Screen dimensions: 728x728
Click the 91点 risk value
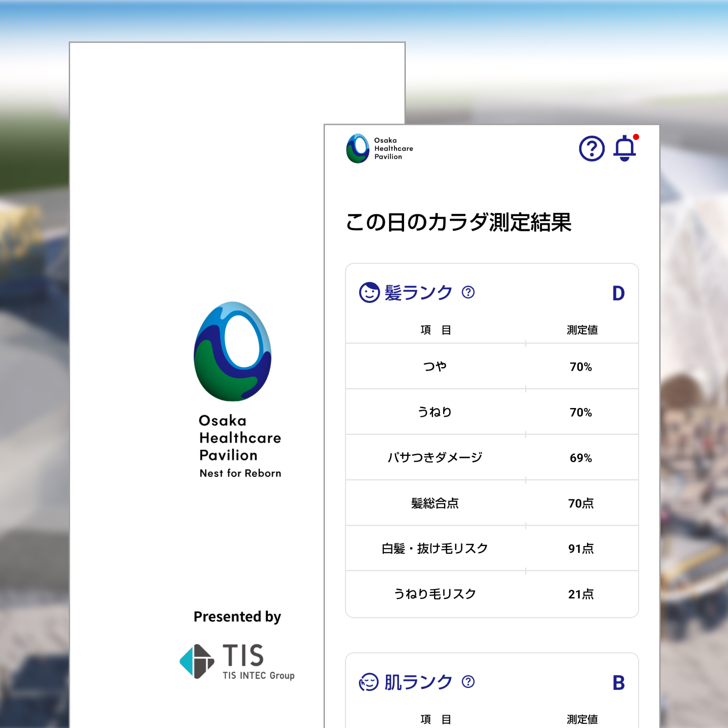[581, 549]
